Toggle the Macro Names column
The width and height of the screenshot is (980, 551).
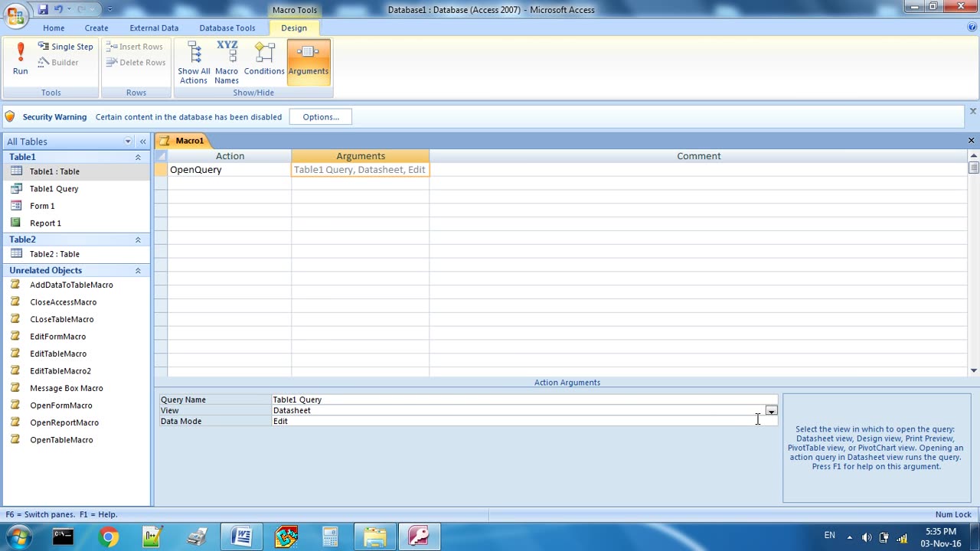(227, 62)
